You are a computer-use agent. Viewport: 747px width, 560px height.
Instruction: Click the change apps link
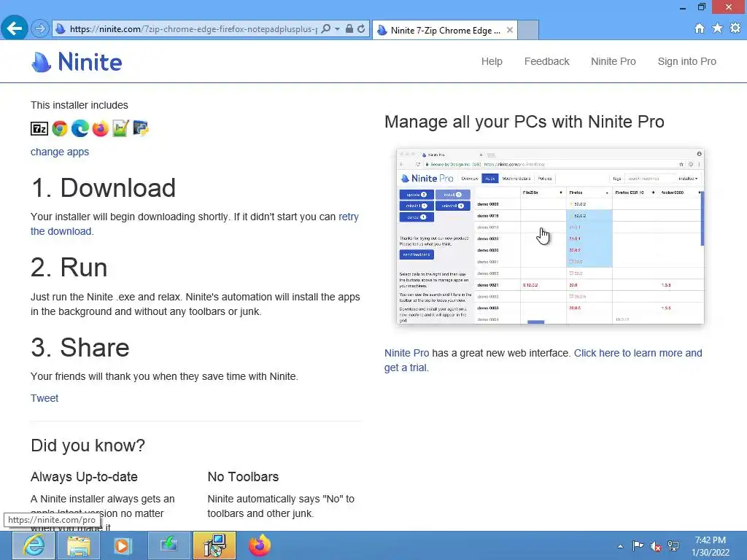point(60,152)
